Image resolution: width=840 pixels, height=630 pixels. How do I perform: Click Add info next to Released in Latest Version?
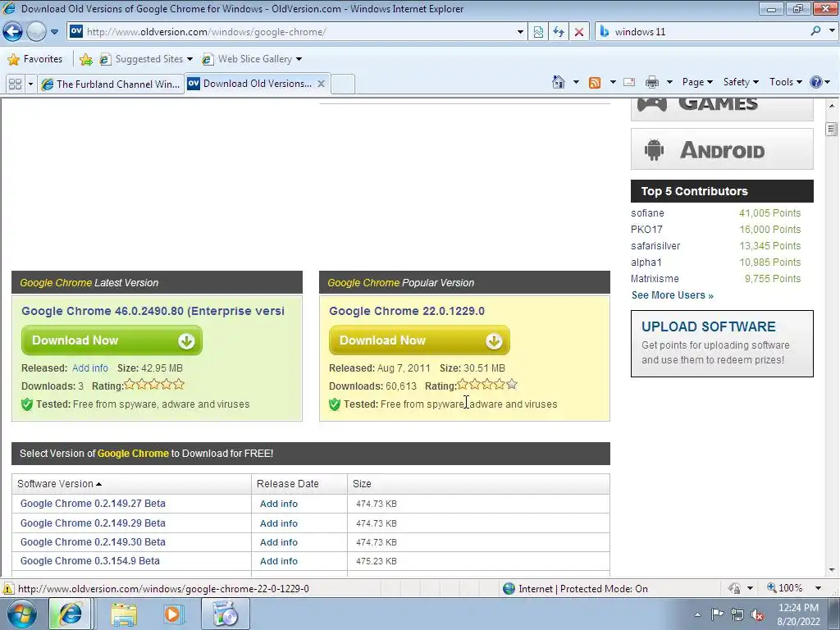(x=90, y=368)
